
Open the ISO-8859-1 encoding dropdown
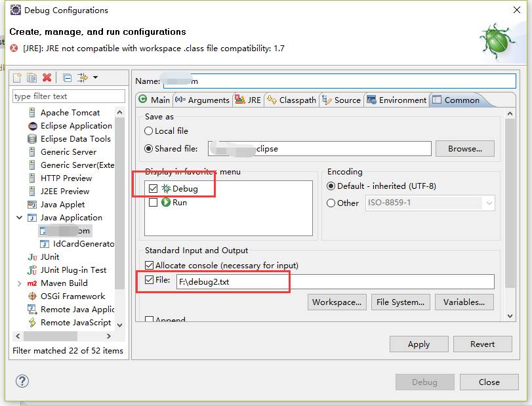[x=488, y=203]
